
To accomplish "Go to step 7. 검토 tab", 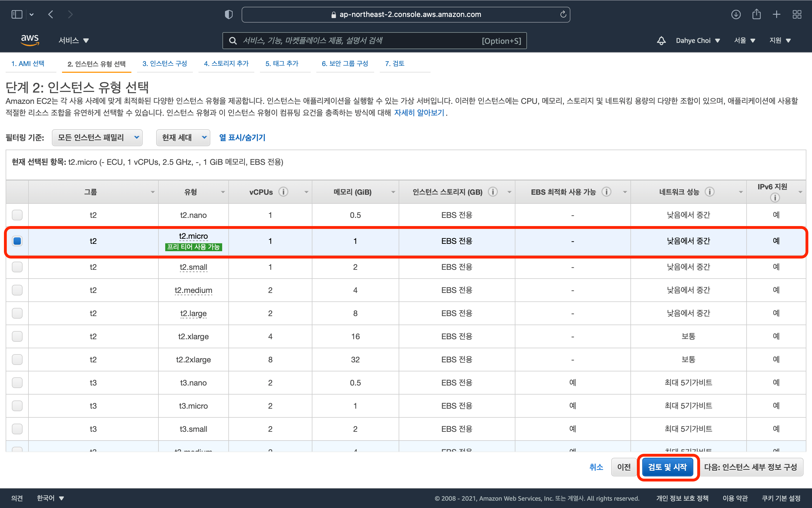I will [x=395, y=63].
